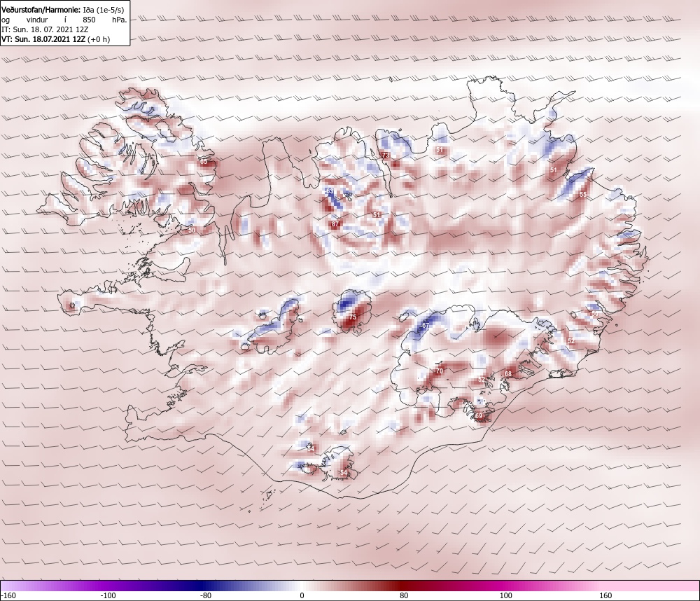Click the 52 label adjacent to the 68 value
The height and width of the screenshot is (601, 700).
482,380
